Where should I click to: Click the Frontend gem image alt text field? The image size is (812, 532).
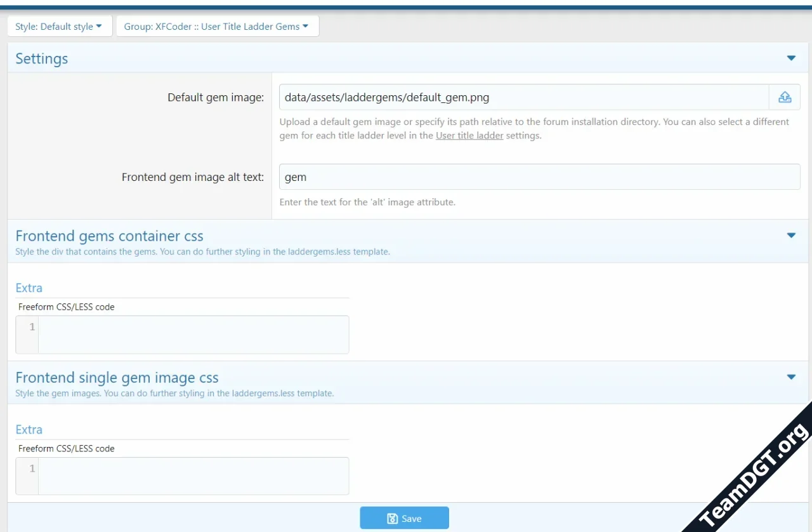pos(540,177)
